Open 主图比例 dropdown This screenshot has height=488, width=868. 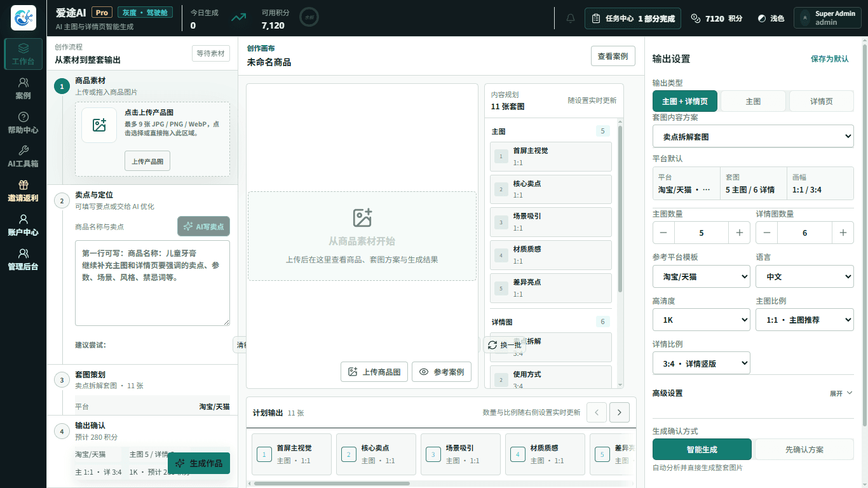[804, 320]
